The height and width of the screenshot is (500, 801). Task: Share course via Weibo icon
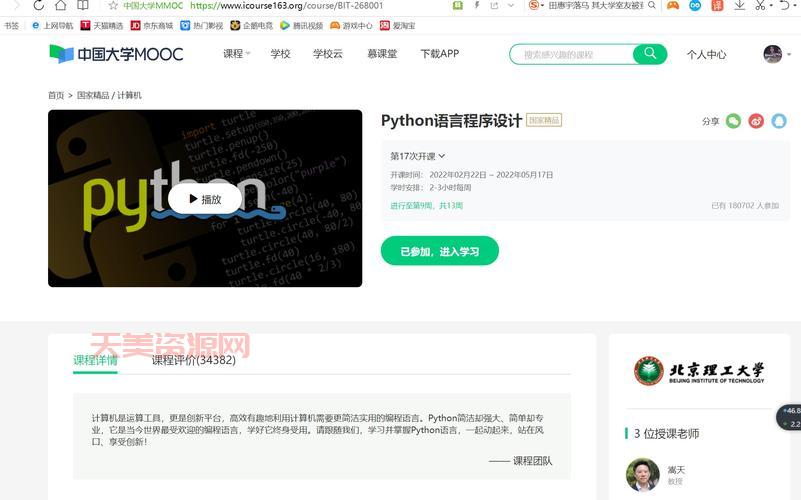coord(756,121)
